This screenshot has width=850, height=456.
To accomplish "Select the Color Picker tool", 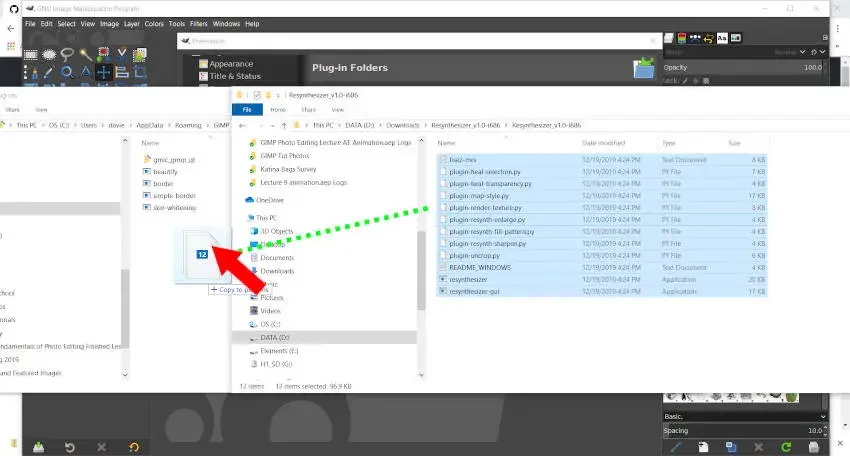I will 49,72.
